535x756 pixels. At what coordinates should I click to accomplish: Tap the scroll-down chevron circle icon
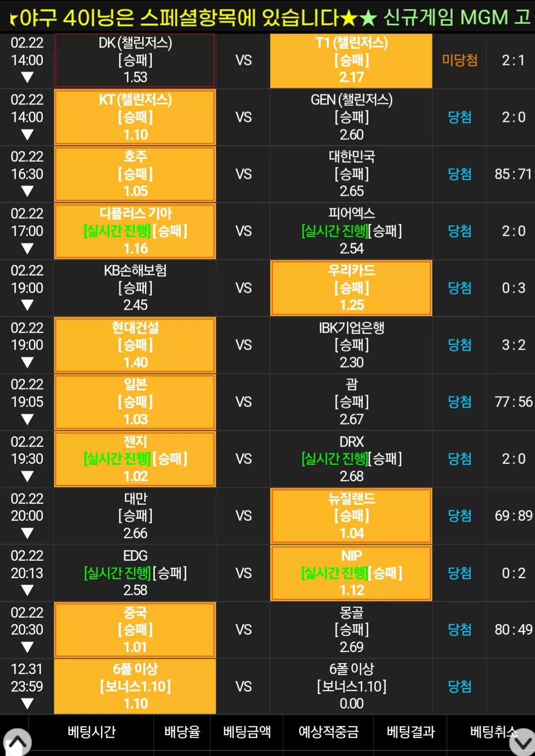tap(523, 743)
